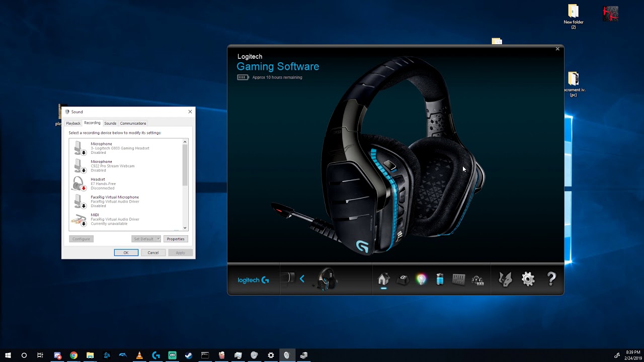Open the lighting settings bulb icon
This screenshot has width=644, height=362.
click(x=421, y=280)
